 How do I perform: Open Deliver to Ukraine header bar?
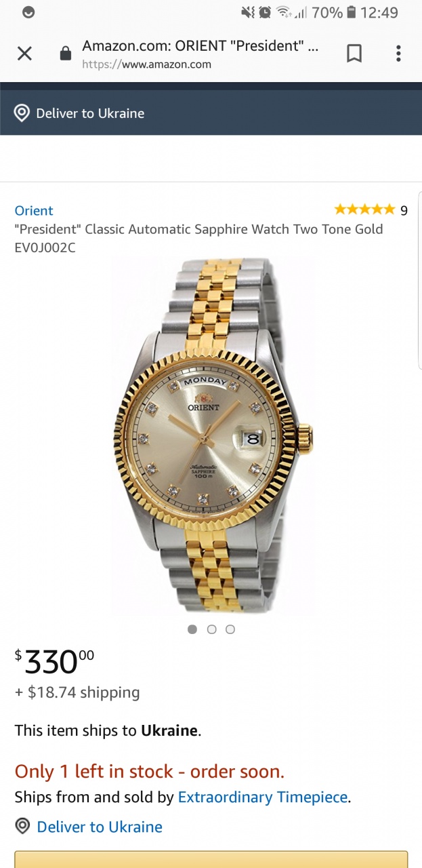pyautogui.click(x=211, y=113)
